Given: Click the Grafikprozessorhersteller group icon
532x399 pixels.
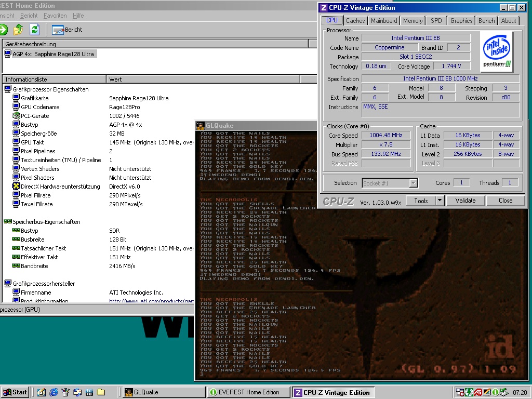Looking at the screenshot, I should (7, 283).
